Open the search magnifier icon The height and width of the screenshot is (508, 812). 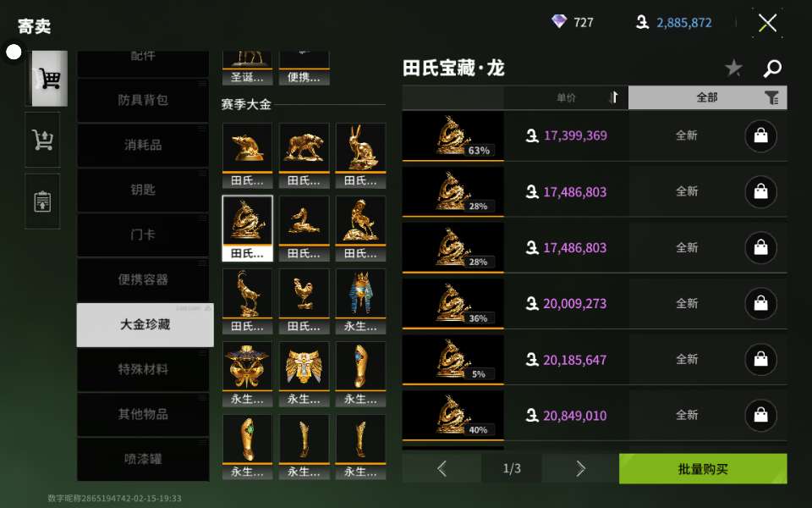pyautogui.click(x=772, y=68)
